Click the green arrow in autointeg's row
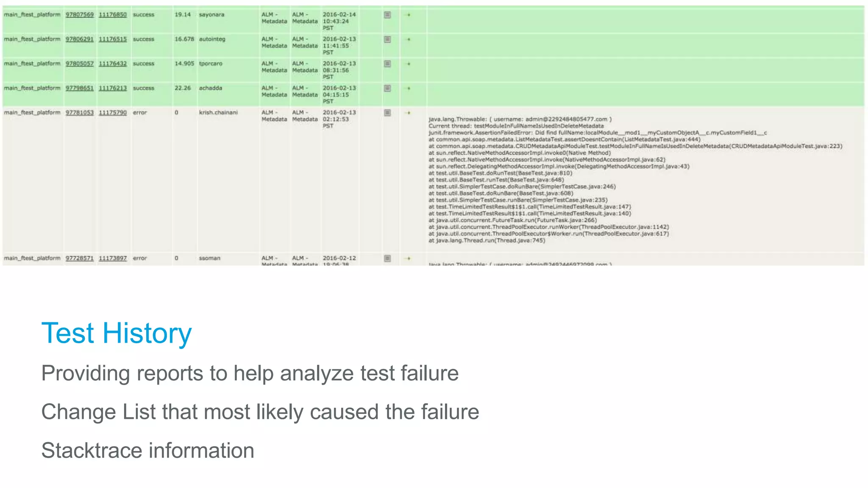The width and height of the screenshot is (868, 488). pos(409,39)
